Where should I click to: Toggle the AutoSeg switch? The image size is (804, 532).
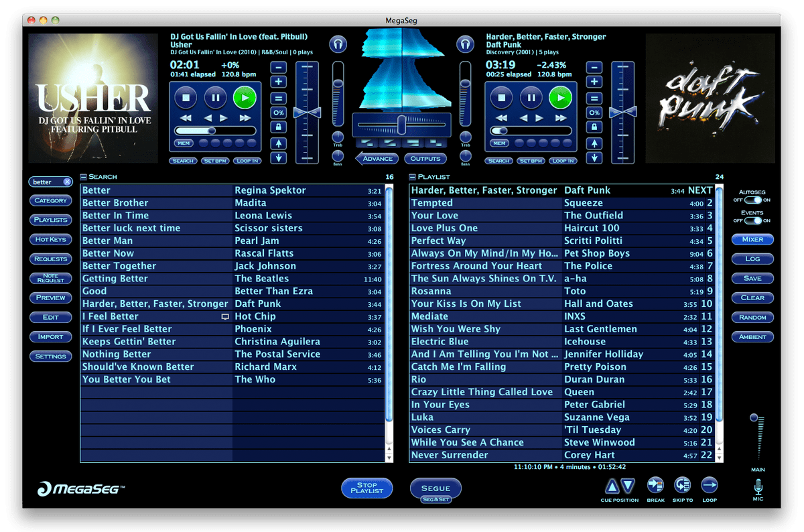point(752,200)
